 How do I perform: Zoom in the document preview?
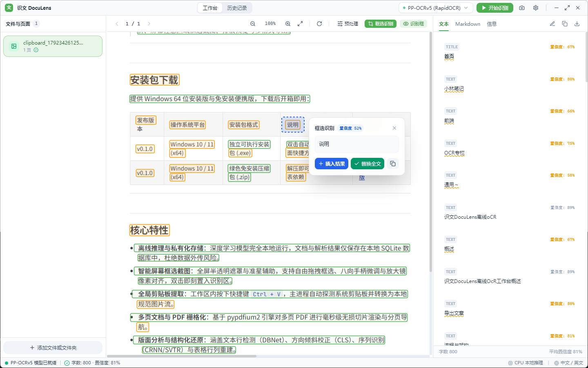tap(288, 24)
